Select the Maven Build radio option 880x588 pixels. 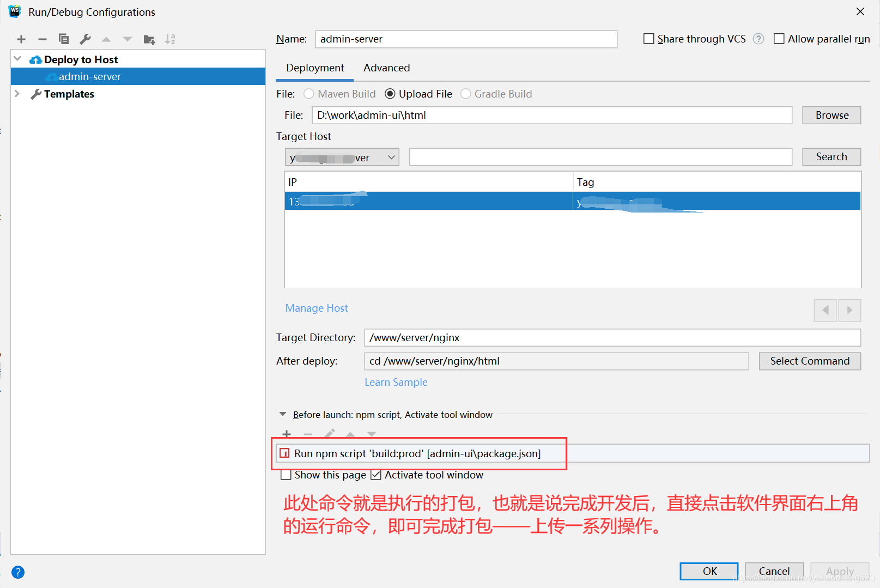click(x=309, y=94)
